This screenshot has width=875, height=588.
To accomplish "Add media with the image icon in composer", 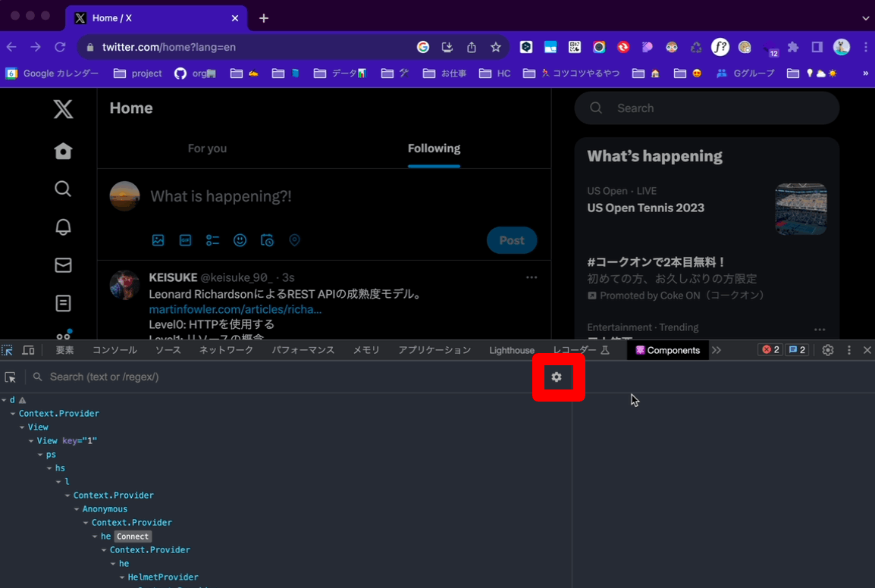I will pyautogui.click(x=158, y=240).
